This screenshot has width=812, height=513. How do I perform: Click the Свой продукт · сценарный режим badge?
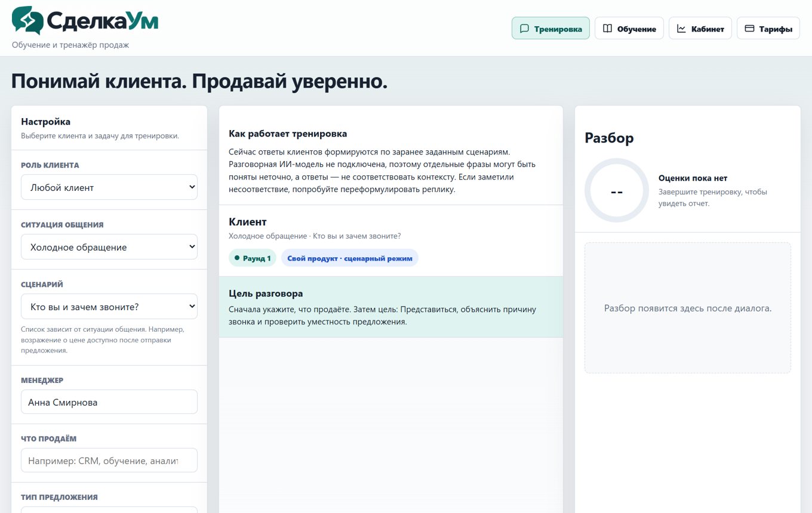[350, 258]
